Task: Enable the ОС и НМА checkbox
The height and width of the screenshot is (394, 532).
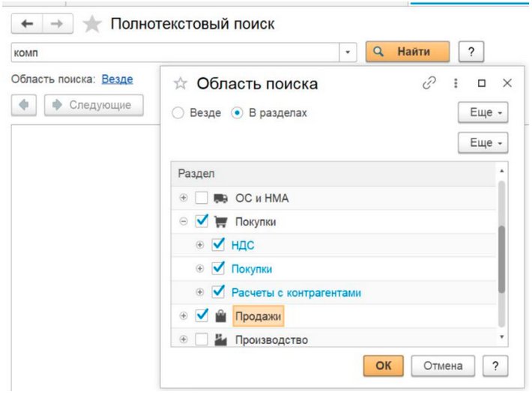Action: pos(201,198)
